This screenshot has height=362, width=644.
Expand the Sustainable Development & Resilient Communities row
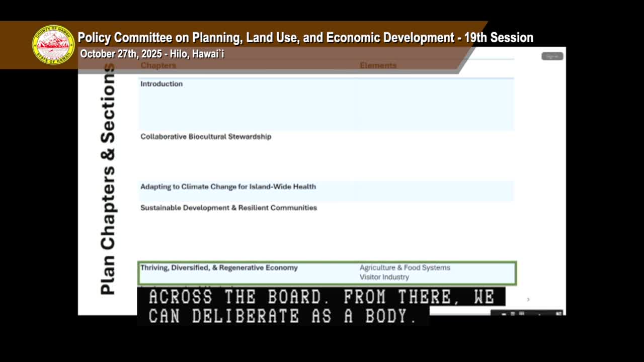[228, 208]
